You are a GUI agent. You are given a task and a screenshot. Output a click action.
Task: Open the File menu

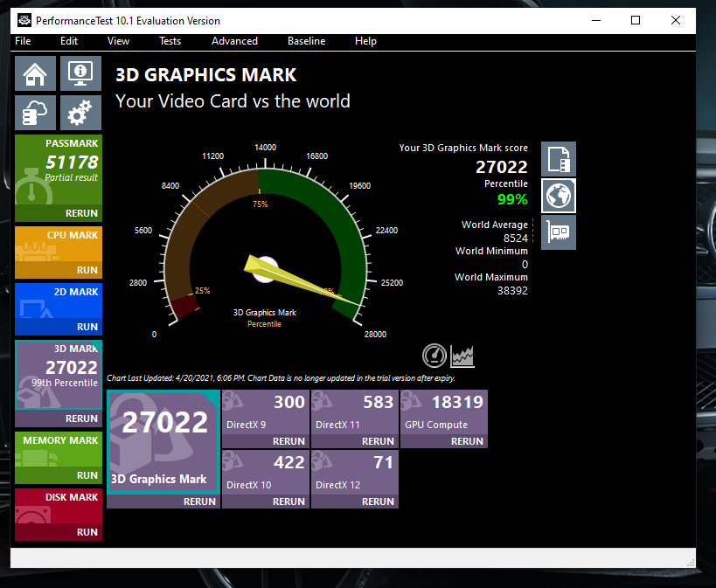point(23,41)
